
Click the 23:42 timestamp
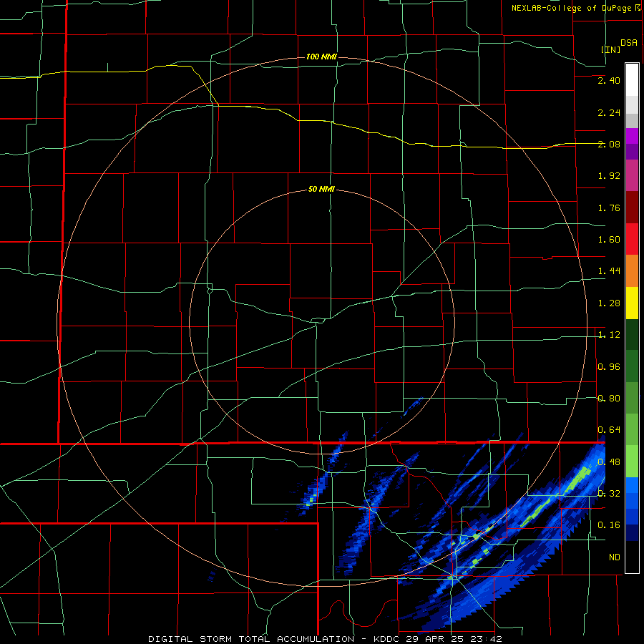click(489, 639)
